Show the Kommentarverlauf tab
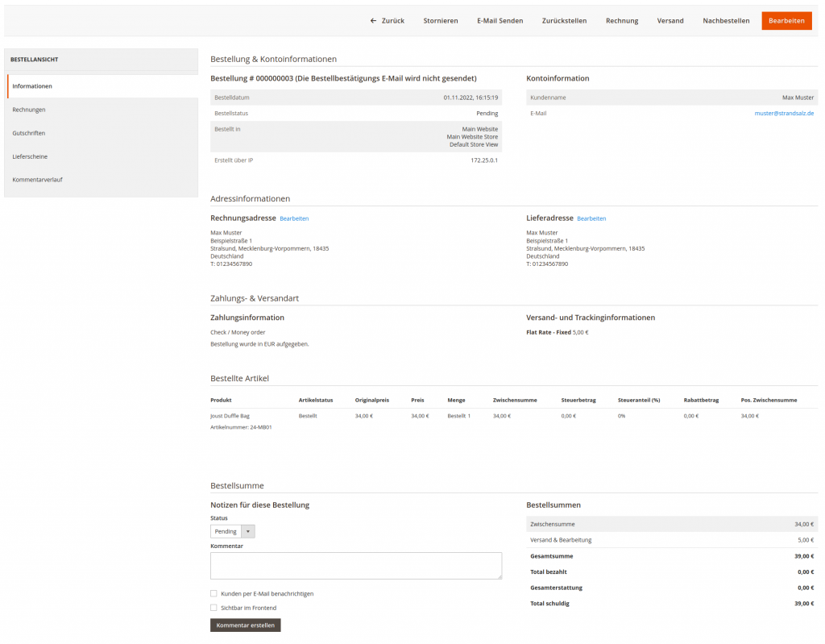Image resolution: width=825 pixels, height=644 pixels. tap(37, 180)
